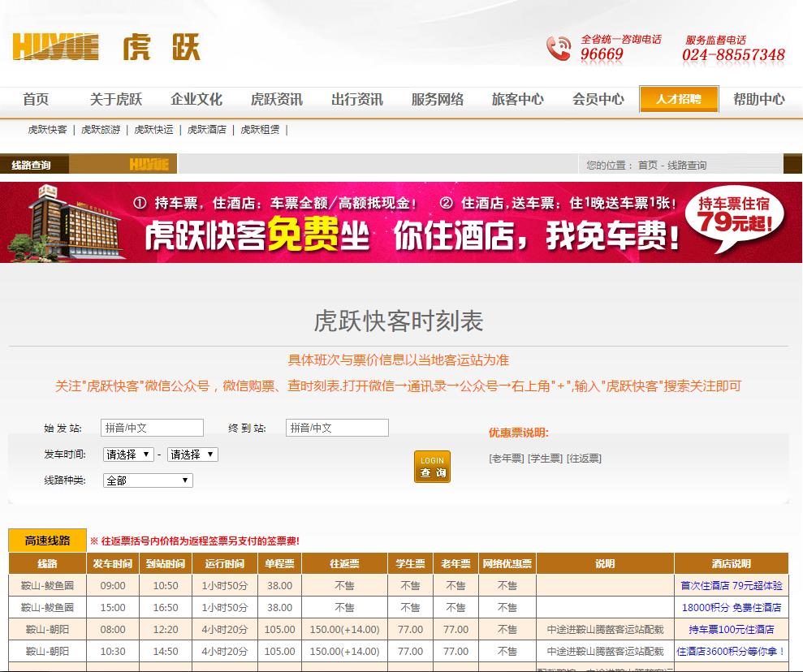Screen dimensions: 803x672
Task: Click the [学生票] discount link
Action: point(546,459)
